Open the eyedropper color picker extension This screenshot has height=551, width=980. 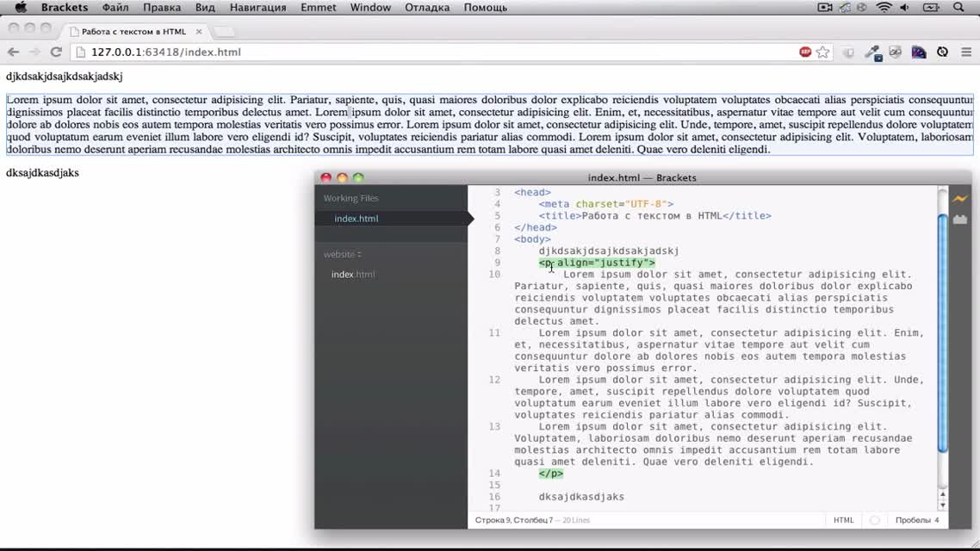873,53
